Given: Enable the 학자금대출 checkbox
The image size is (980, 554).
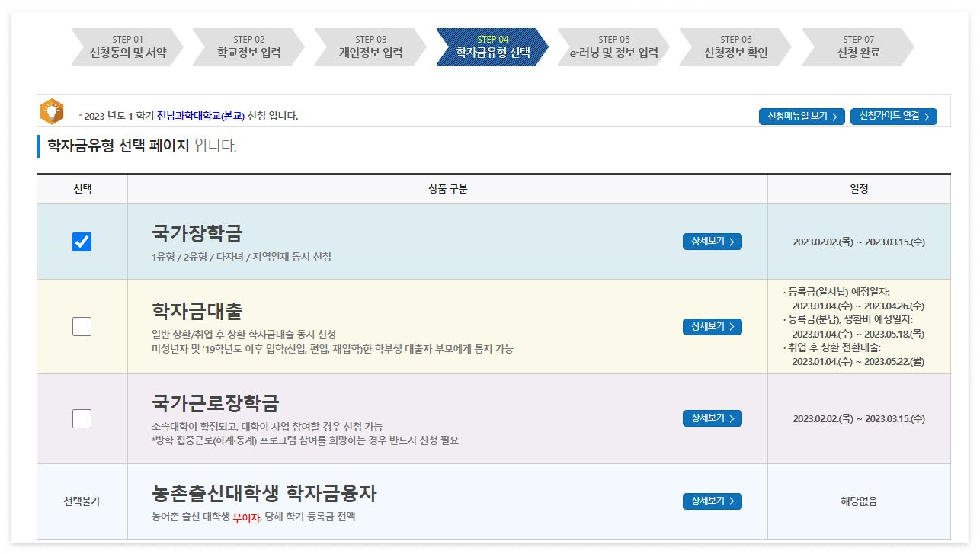Looking at the screenshot, I should 82,326.
